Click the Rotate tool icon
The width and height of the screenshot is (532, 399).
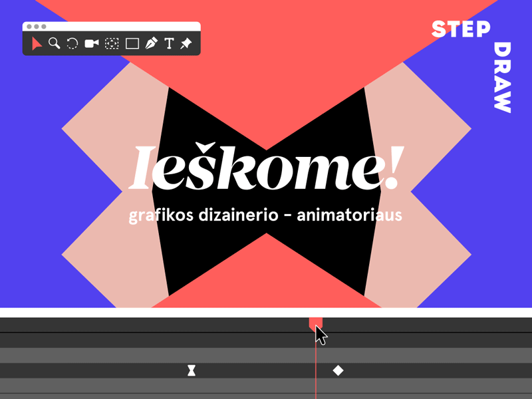pos(72,43)
